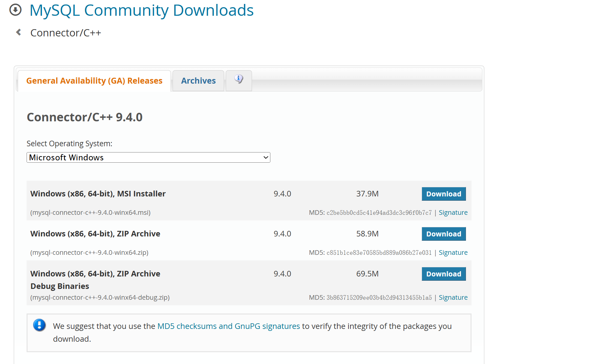Download the Debug Binaries ZIP Archive
This screenshot has height=364, width=609.
click(444, 274)
